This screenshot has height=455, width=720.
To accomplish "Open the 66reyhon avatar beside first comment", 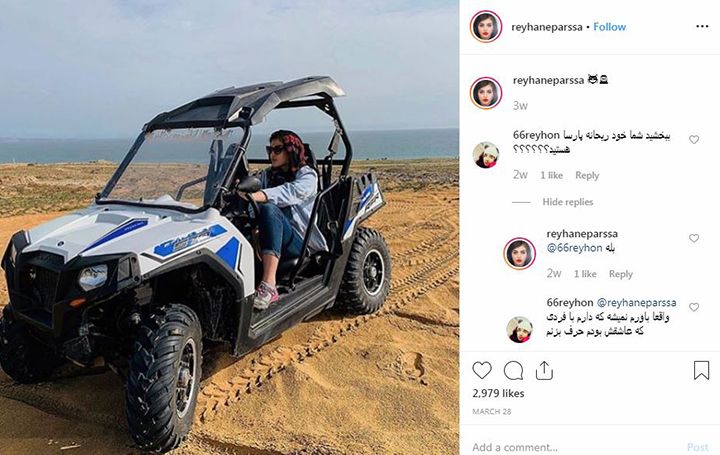I will coord(486,155).
